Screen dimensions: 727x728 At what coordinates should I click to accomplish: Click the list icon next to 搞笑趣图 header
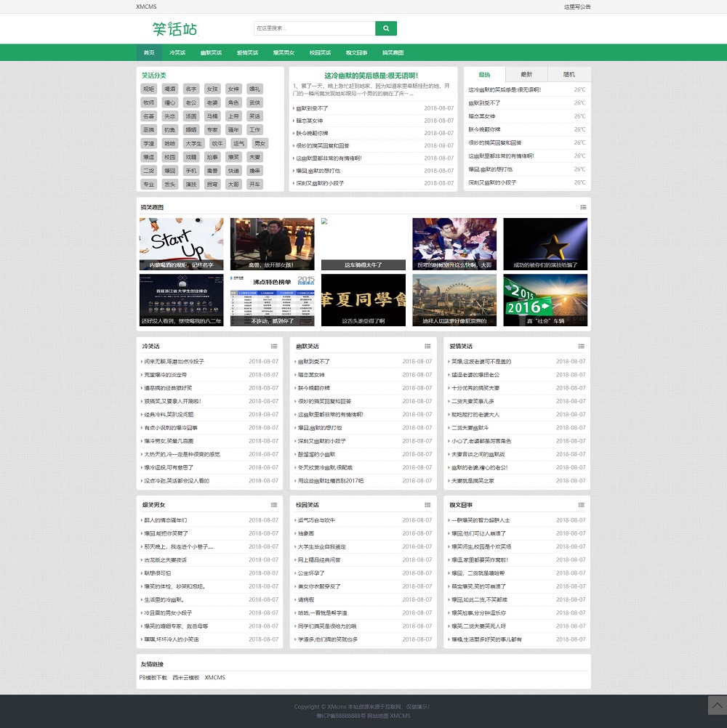tap(583, 208)
